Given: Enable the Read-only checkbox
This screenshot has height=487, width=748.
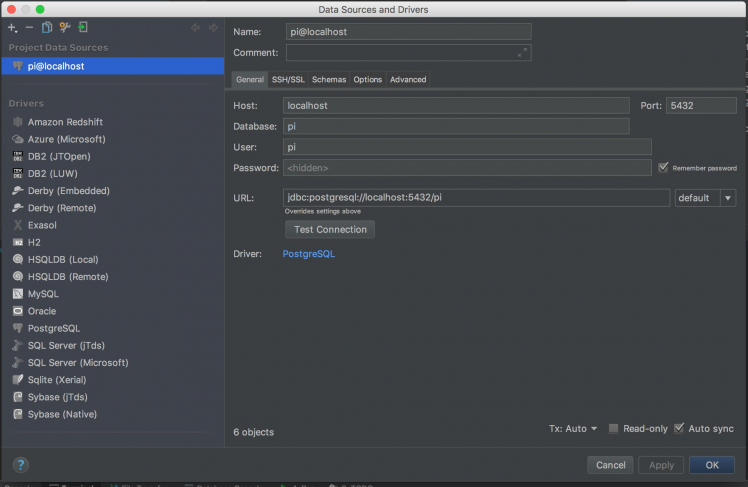Looking at the screenshot, I should click(613, 428).
